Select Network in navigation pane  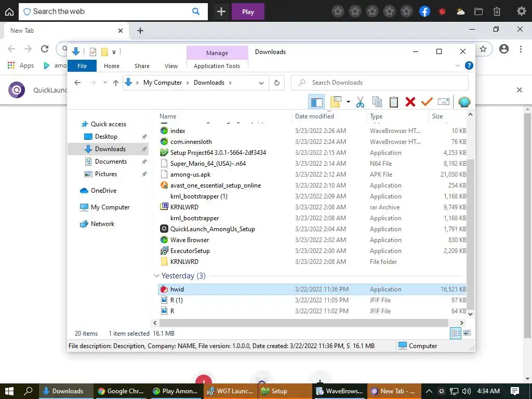click(x=102, y=224)
